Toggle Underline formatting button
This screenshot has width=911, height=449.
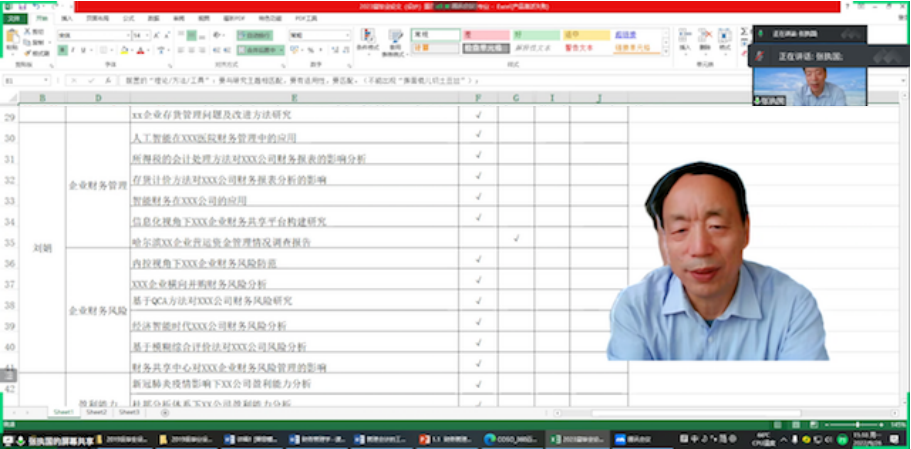point(83,51)
